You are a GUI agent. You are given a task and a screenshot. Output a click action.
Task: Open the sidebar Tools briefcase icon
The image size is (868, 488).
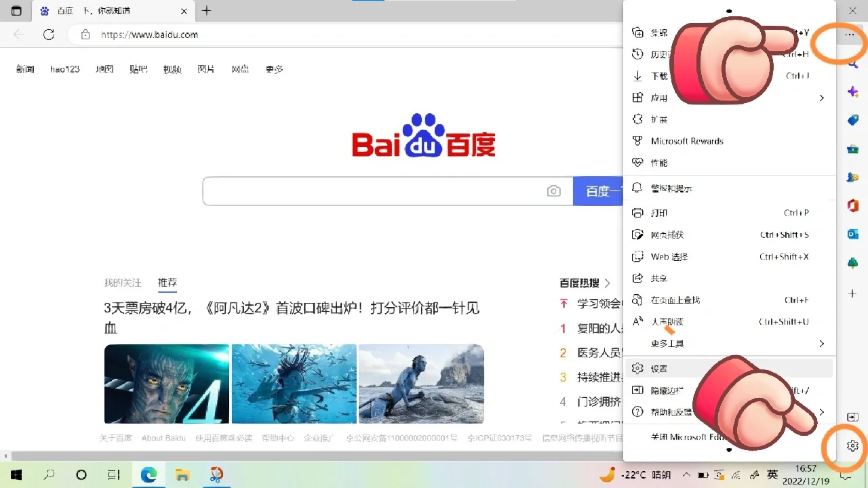tap(853, 148)
